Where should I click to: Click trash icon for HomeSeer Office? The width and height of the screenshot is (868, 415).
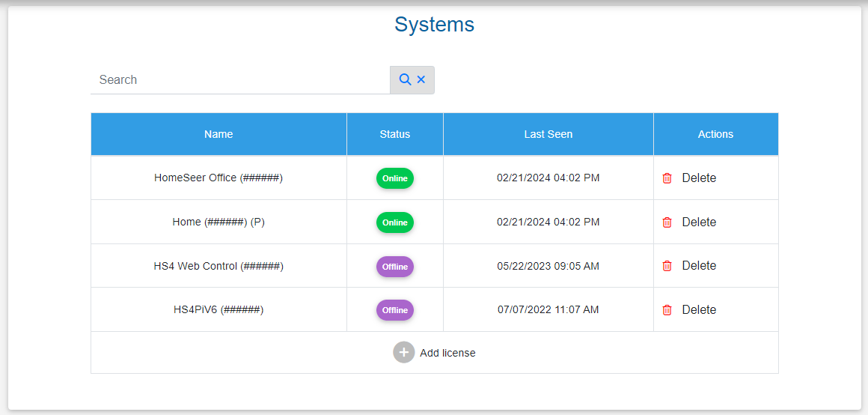pyautogui.click(x=667, y=178)
